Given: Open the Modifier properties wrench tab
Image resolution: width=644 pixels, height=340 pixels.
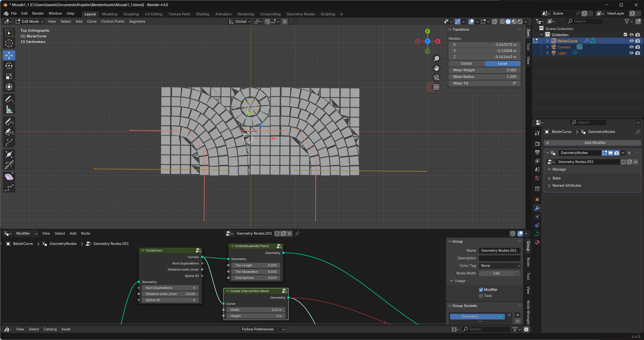Looking at the screenshot, I should point(537,208).
